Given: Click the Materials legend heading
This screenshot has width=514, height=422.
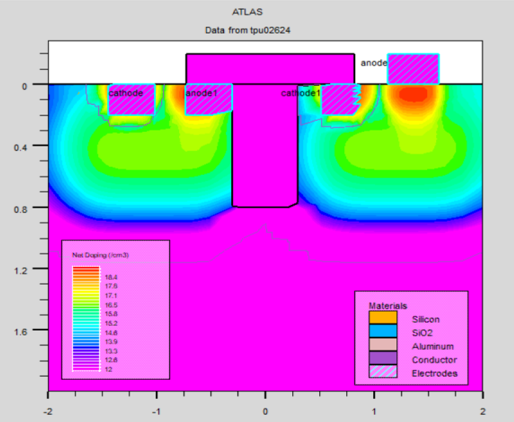Looking at the screenshot, I should [388, 306].
